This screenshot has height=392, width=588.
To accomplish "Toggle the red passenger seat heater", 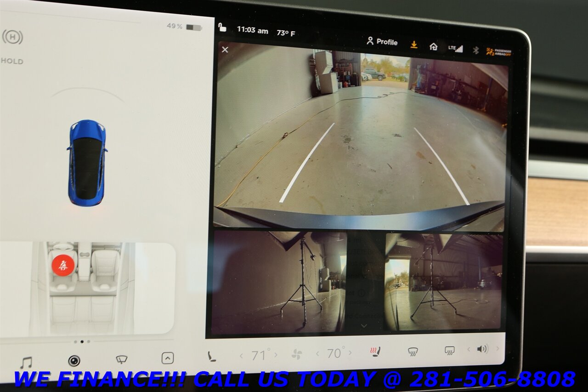I will coord(375,352).
